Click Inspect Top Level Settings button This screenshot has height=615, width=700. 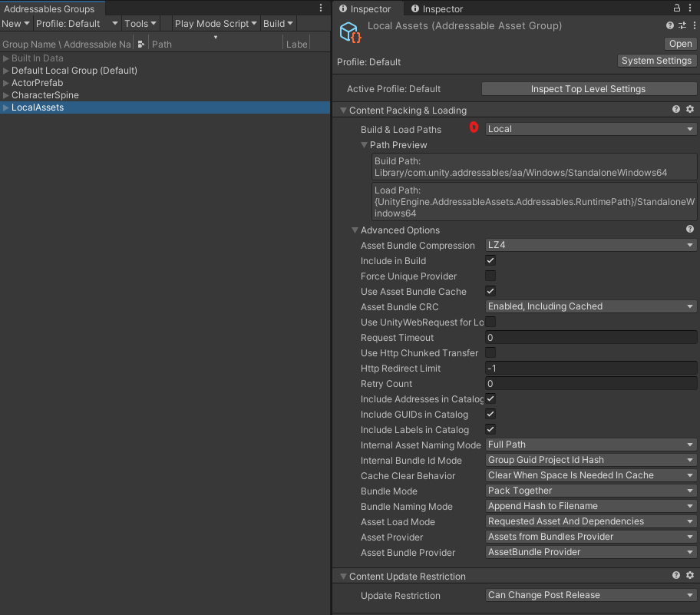[x=589, y=89]
